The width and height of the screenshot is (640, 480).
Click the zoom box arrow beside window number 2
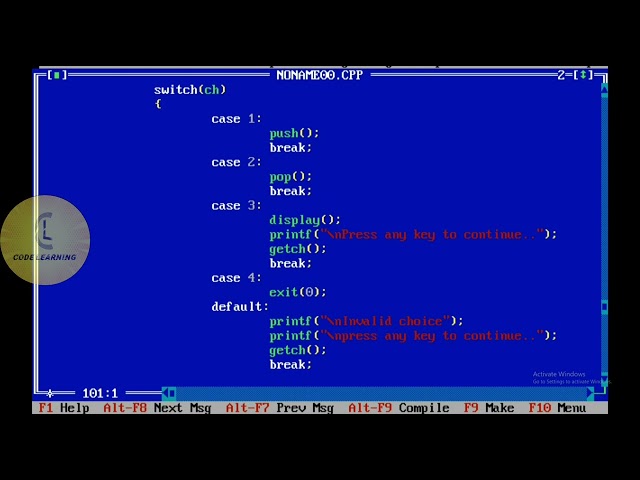[x=583, y=75]
